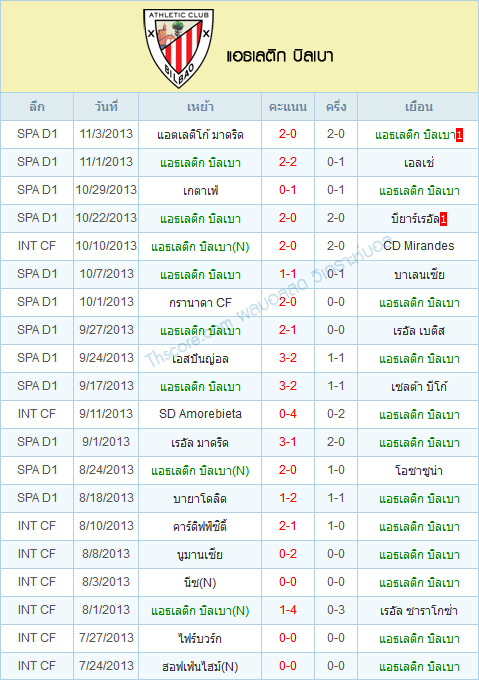This screenshot has height=680, width=479.
Task: Click half-time 0-2 in SD Amorebieta row
Action: pos(336,414)
